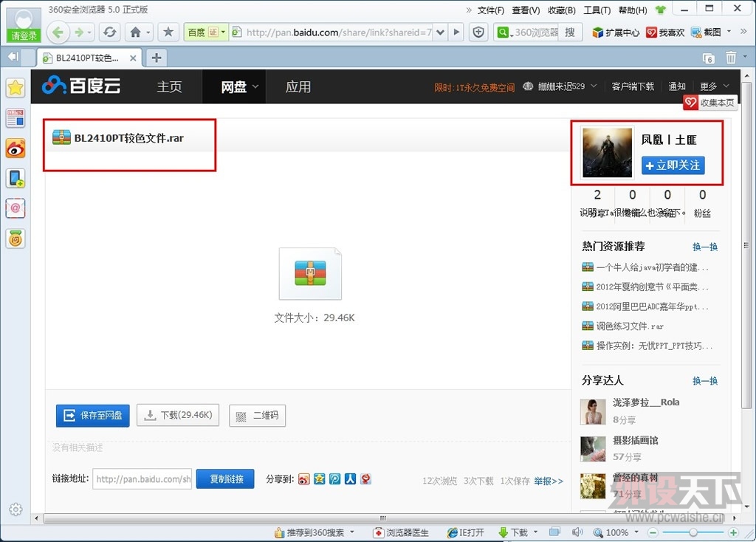Click 换一换 next to 热门资源推荐
The image size is (756, 542).
(x=705, y=247)
